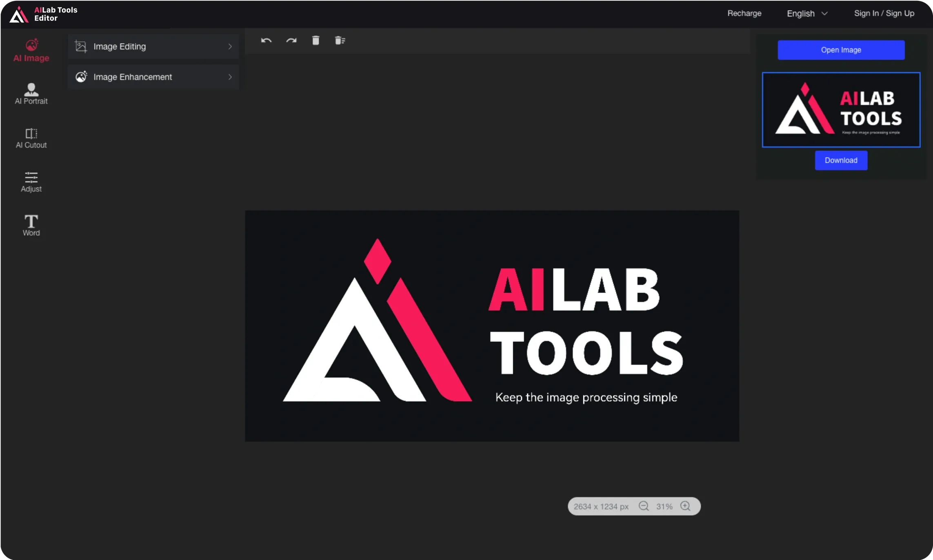This screenshot has height=560, width=933.
Task: Click the Image Editing crop icon
Action: tap(81, 46)
